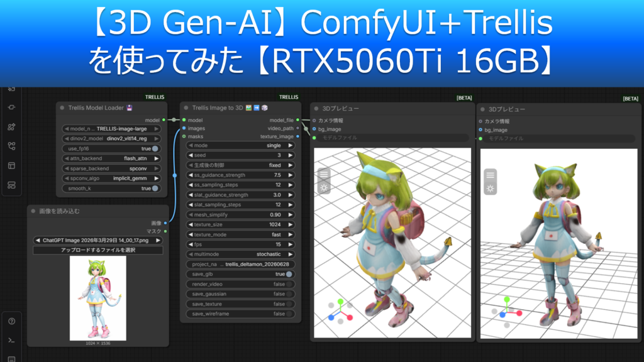This screenshot has height=362, width=644.
Task: Change attn_backend flash_attn option
Action: (111, 158)
